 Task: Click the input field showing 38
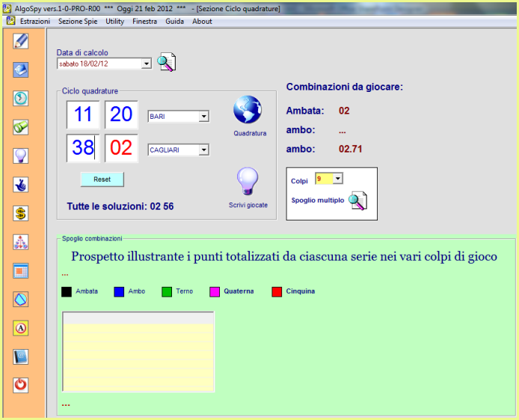pos(83,148)
